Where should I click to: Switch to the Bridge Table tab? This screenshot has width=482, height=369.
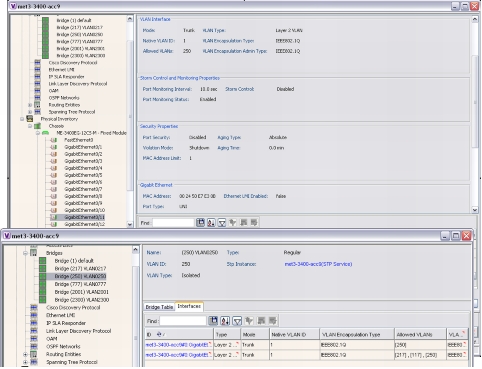(159, 307)
